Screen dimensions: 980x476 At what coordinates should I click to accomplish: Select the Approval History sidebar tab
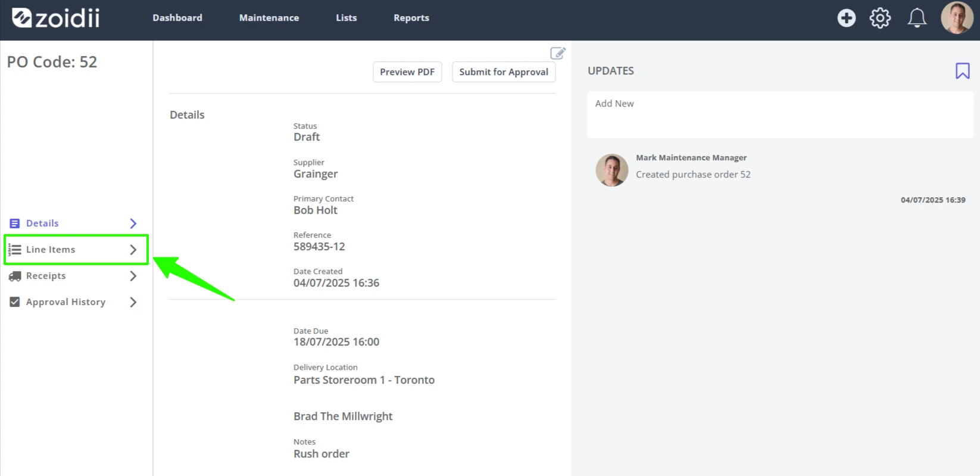coord(74,302)
